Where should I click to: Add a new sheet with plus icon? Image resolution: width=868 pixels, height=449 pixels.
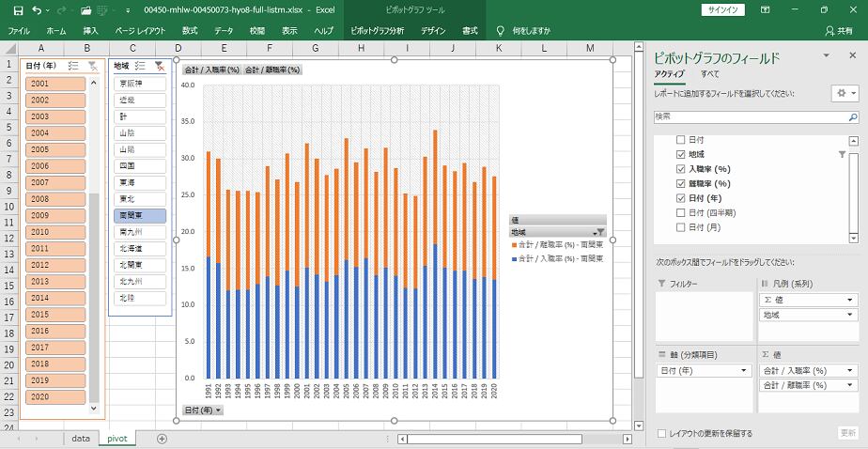click(162, 439)
